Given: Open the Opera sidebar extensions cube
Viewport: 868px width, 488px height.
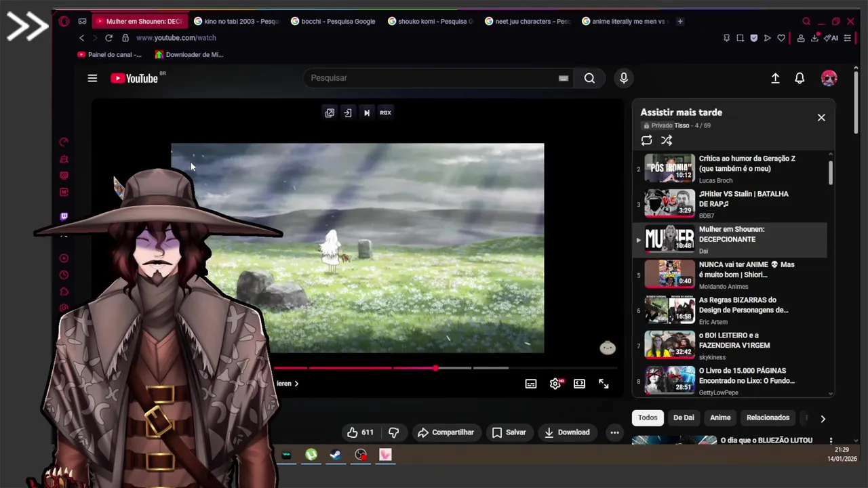Looking at the screenshot, I should pos(64,292).
